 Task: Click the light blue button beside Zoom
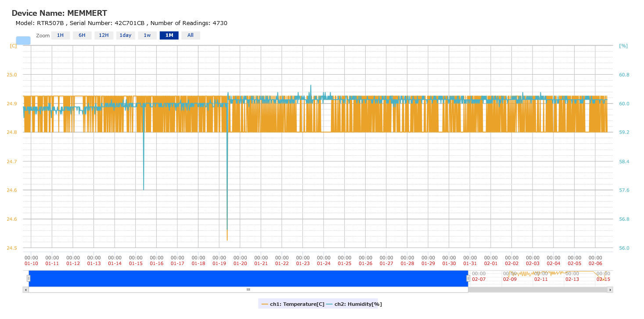click(23, 40)
